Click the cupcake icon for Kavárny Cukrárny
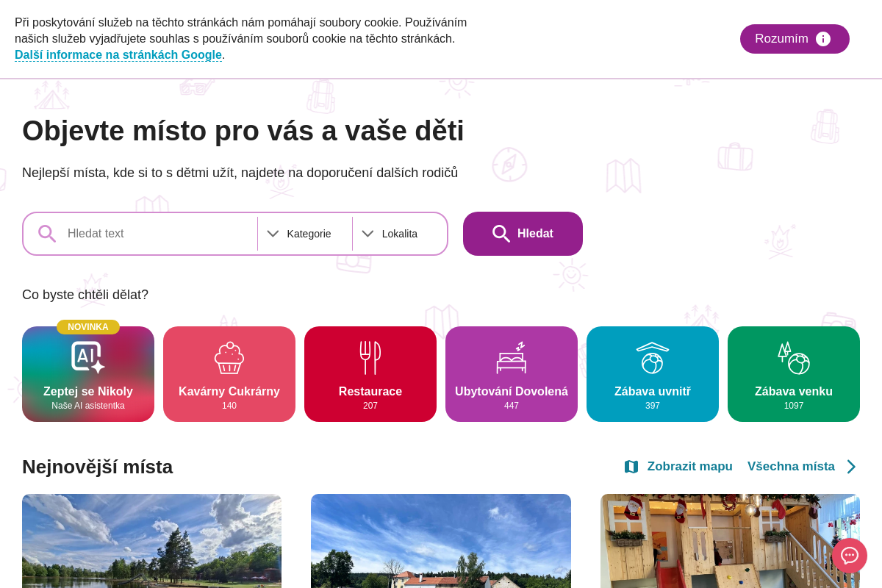The width and height of the screenshot is (882, 588). (229, 358)
